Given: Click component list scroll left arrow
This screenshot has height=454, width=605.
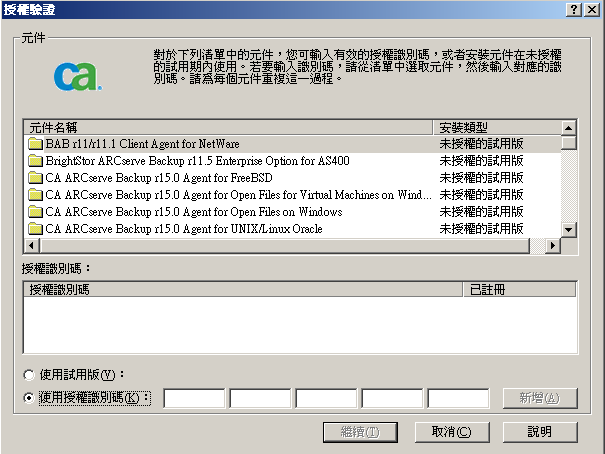Looking at the screenshot, I should pyautogui.click(x=32, y=245).
